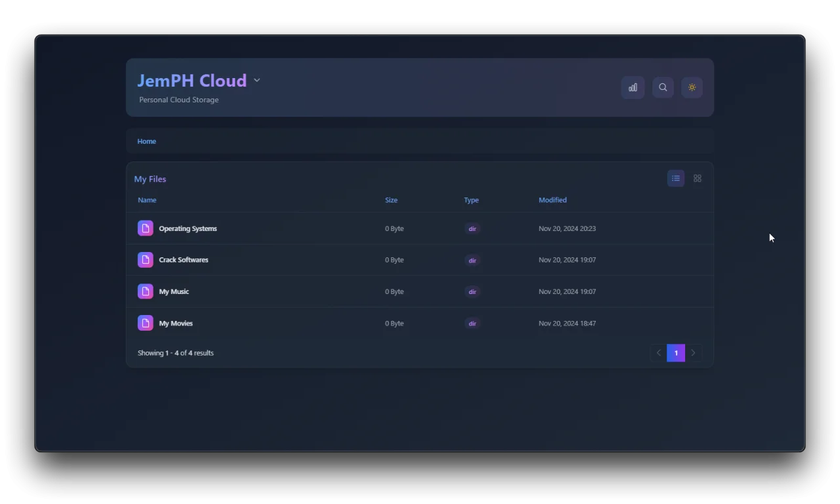Switch to list view layout
Image resolution: width=840 pixels, height=504 pixels.
tap(676, 178)
